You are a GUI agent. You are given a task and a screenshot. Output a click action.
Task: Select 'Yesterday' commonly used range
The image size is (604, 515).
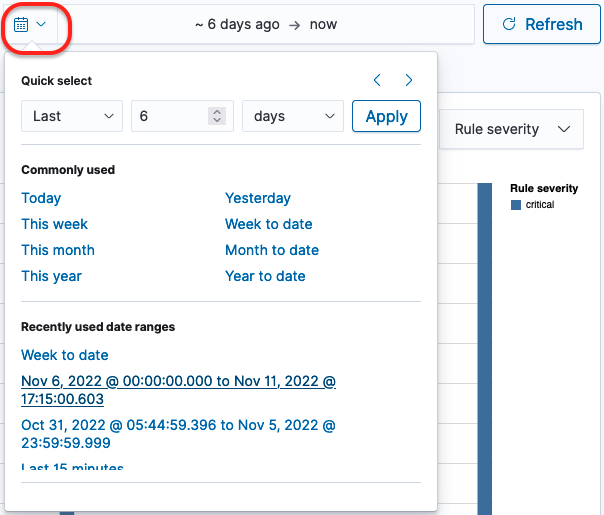(258, 198)
